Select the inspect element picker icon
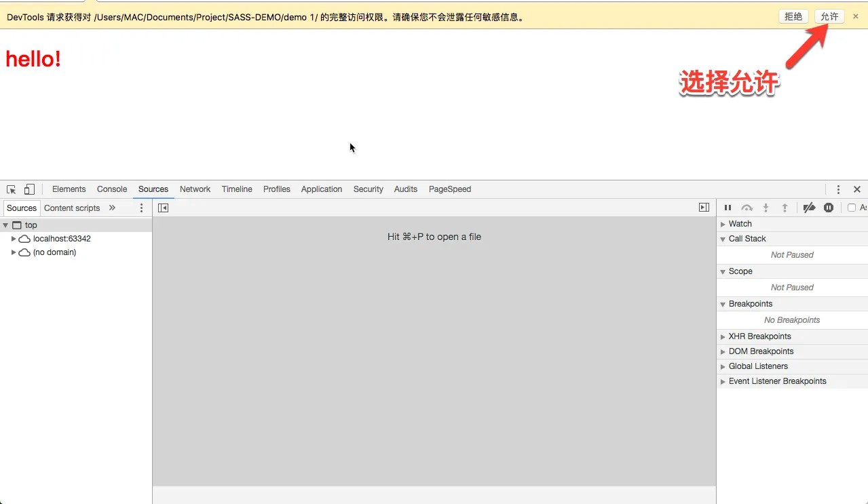 pos(12,189)
